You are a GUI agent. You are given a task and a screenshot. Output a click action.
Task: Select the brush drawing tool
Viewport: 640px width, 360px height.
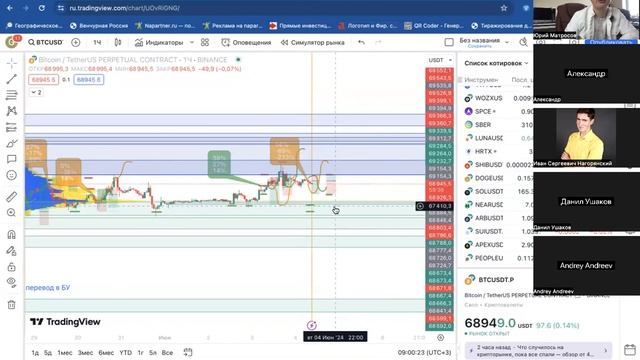click(x=11, y=143)
